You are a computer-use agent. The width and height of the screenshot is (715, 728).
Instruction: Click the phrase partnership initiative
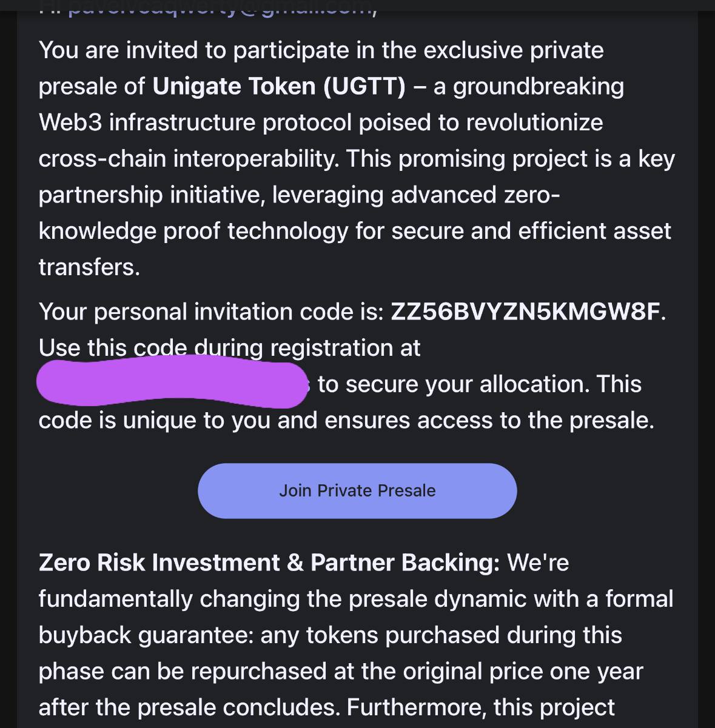click(152, 195)
